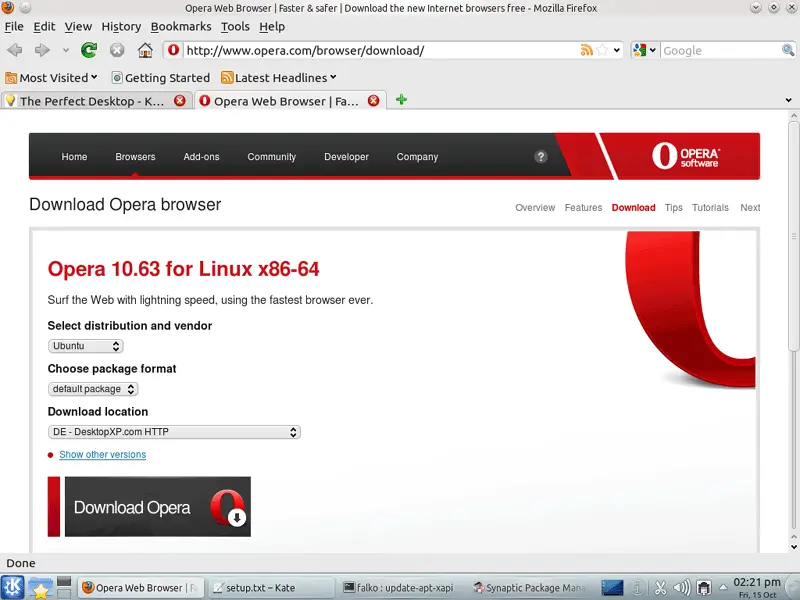Open the Tutorials sub-page link
The image size is (800, 600).
(x=710, y=208)
